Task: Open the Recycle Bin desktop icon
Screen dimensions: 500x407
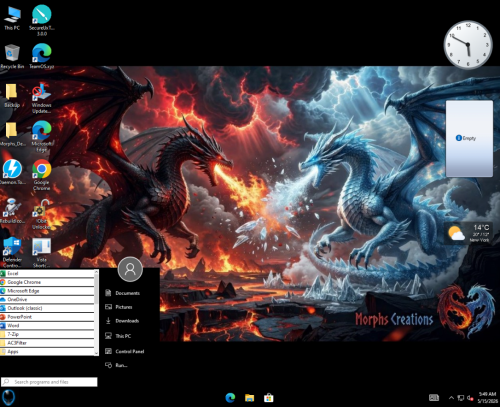Action: click(12, 56)
